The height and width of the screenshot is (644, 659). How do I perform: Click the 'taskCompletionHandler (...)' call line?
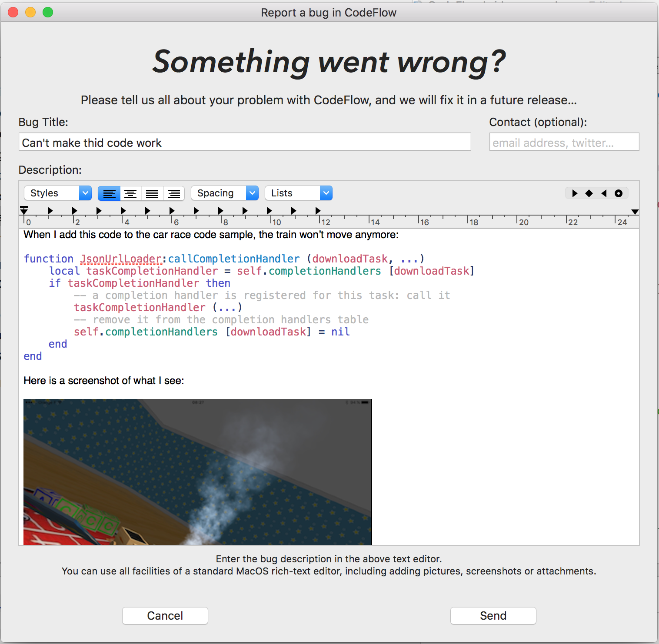(x=158, y=308)
